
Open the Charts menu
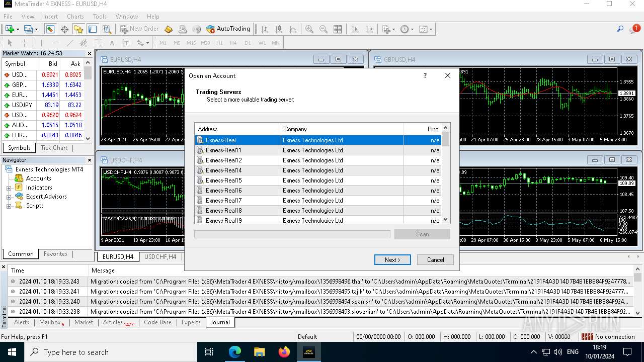(x=75, y=16)
